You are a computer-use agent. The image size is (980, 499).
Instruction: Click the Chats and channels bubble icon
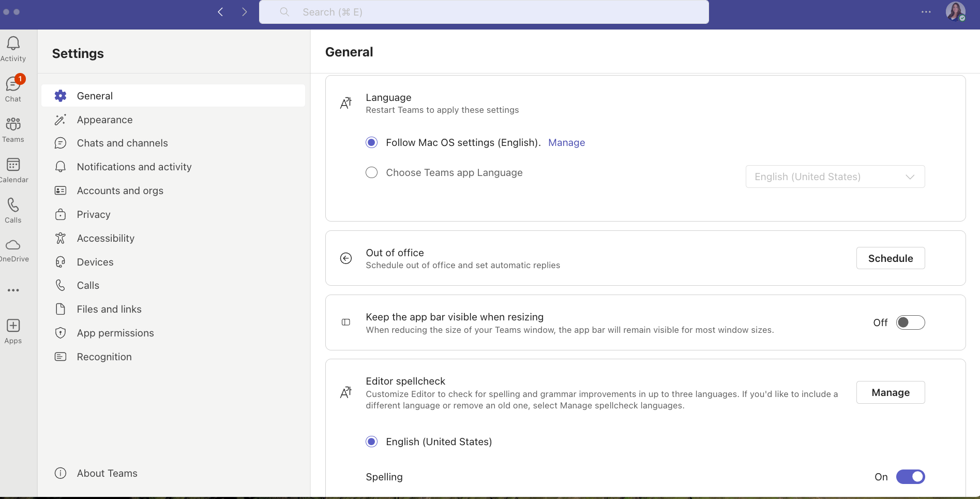pos(61,143)
